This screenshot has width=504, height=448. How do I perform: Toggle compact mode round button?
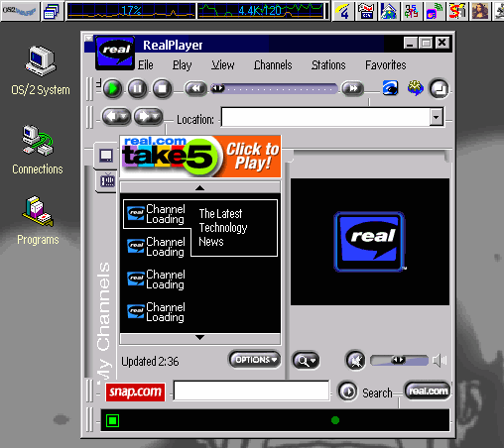(x=439, y=89)
